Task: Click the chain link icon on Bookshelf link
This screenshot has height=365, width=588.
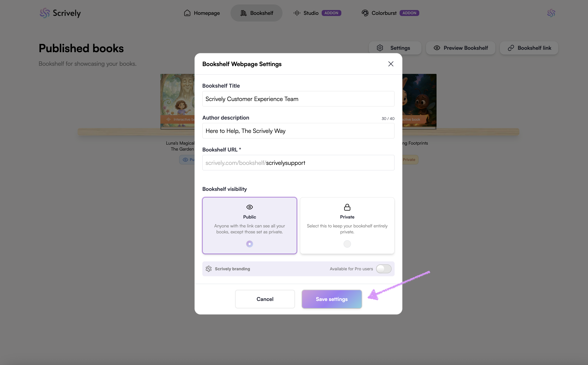Action: pos(511,48)
